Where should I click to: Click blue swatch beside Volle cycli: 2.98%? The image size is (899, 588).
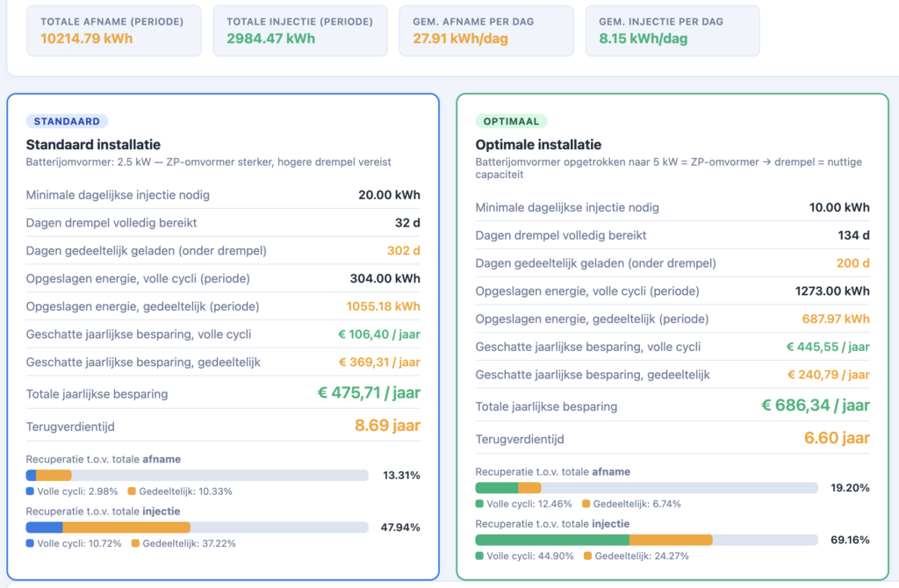tap(30, 491)
